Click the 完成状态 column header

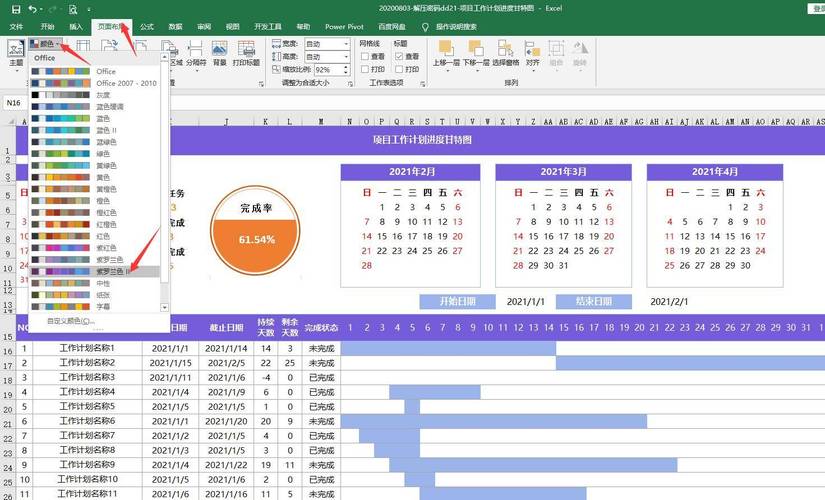321,327
